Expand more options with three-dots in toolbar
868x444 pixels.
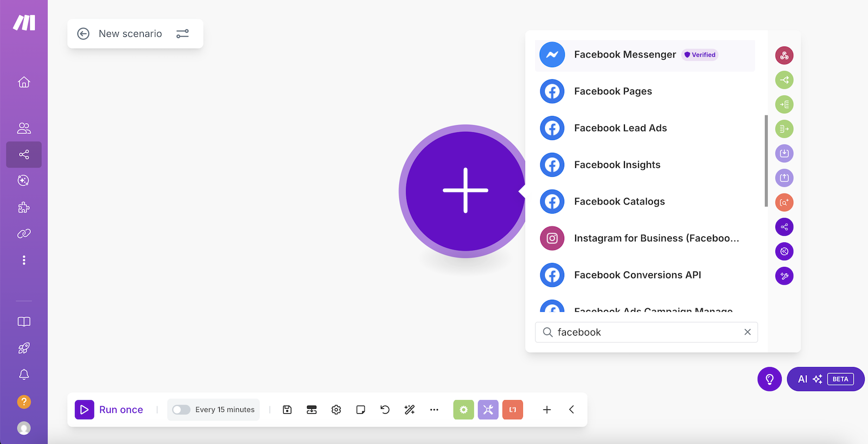[434, 410]
